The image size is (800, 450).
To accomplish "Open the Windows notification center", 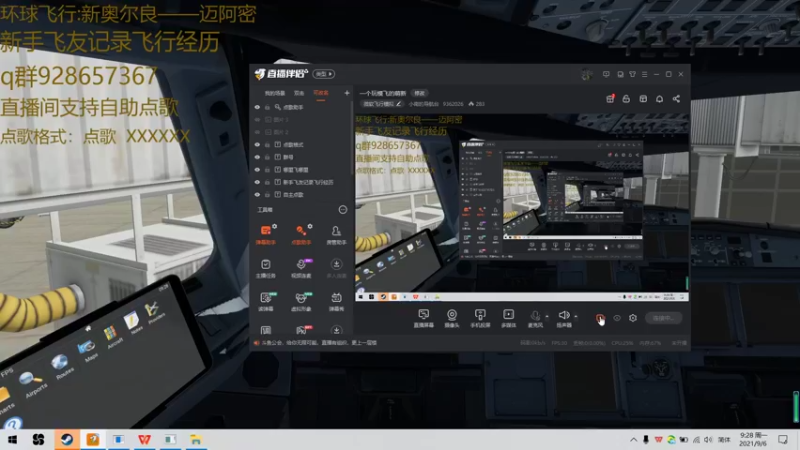I will tap(783, 439).
